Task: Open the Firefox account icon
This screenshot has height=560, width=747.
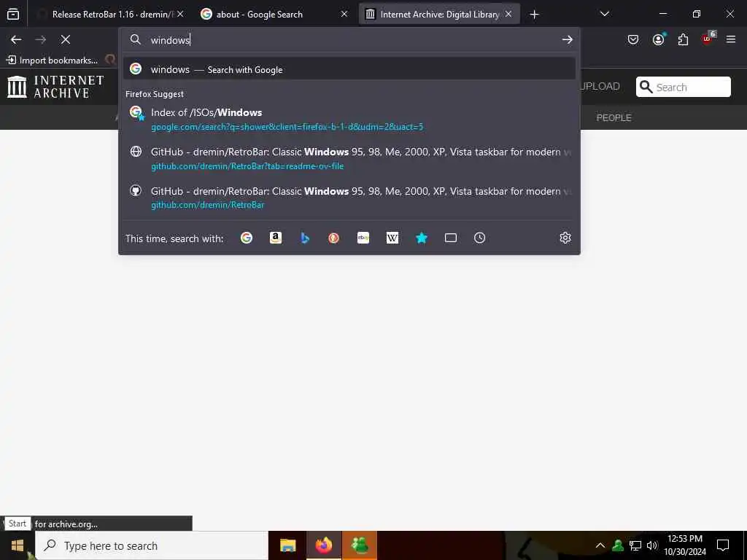Action: click(659, 39)
